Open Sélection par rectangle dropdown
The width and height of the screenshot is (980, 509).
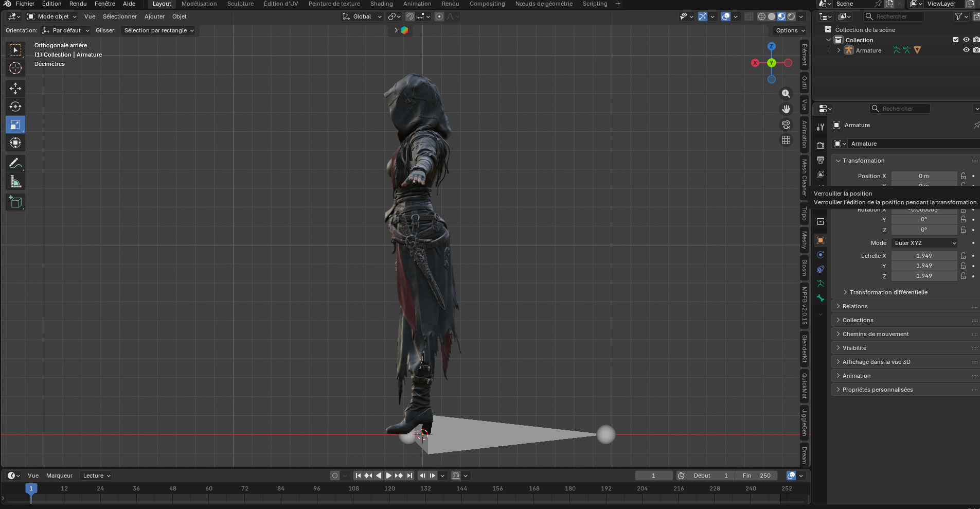[x=159, y=30]
